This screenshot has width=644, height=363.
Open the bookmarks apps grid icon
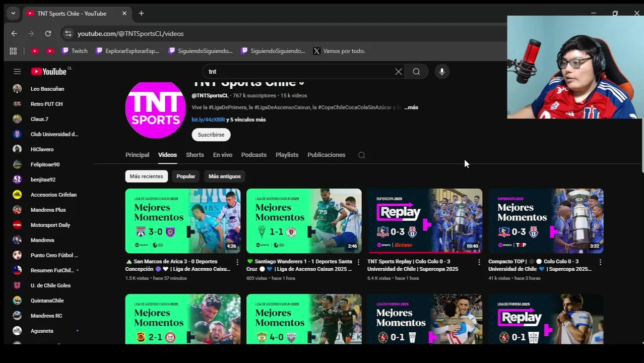pos(13,51)
